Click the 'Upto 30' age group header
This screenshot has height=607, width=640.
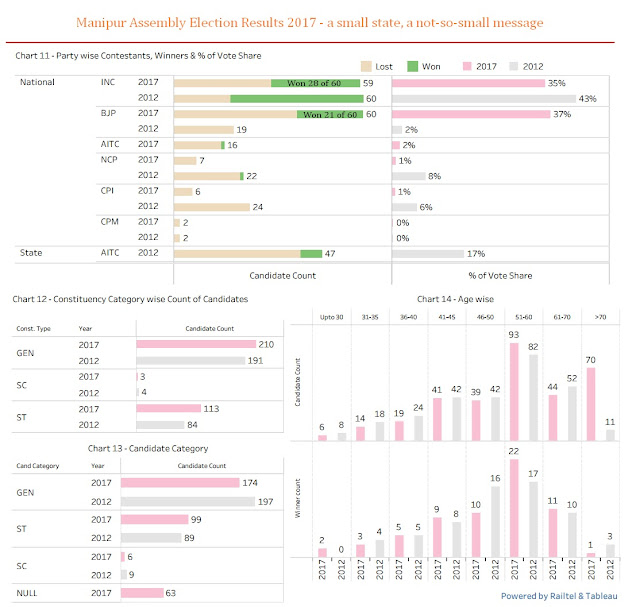(331, 317)
